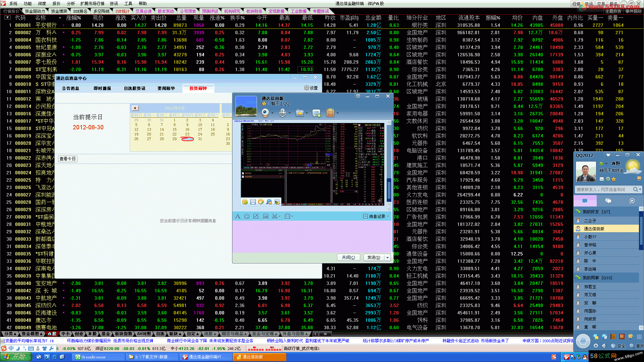
Task: Start a video call via webcam icon
Action: click(x=265, y=113)
